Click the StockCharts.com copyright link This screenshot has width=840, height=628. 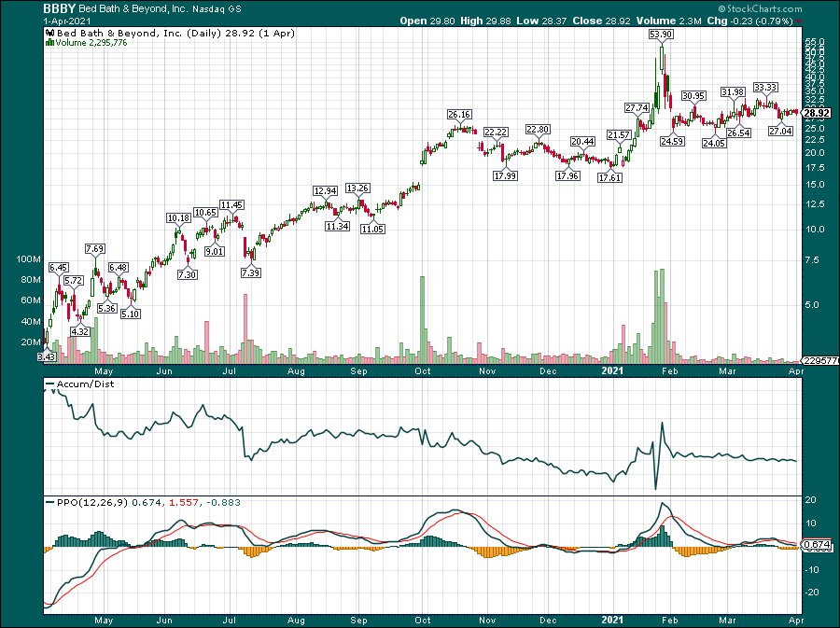click(760, 8)
